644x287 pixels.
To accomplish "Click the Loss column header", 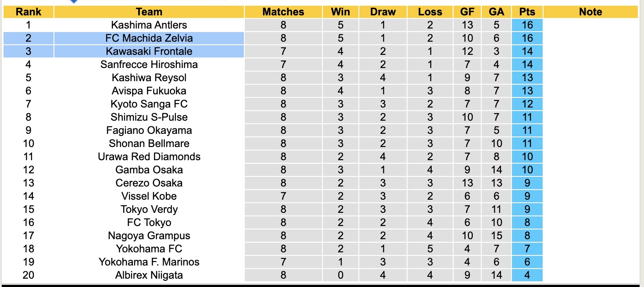I will click(430, 12).
